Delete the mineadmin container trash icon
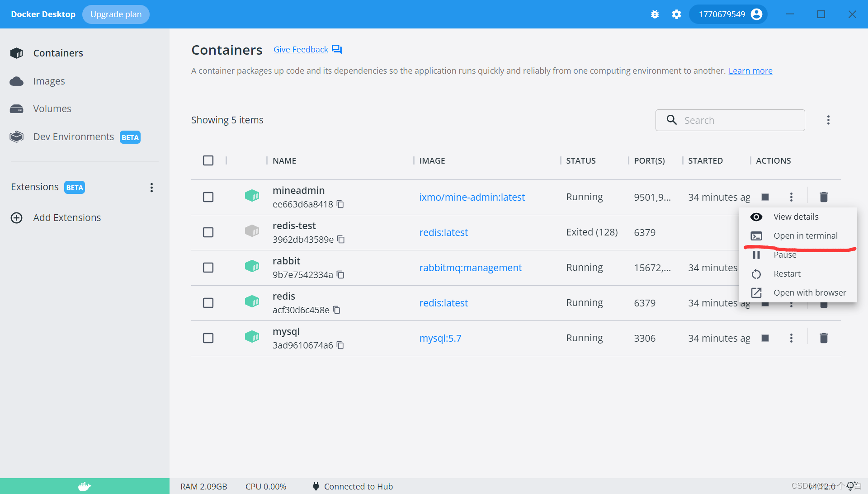 [824, 197]
